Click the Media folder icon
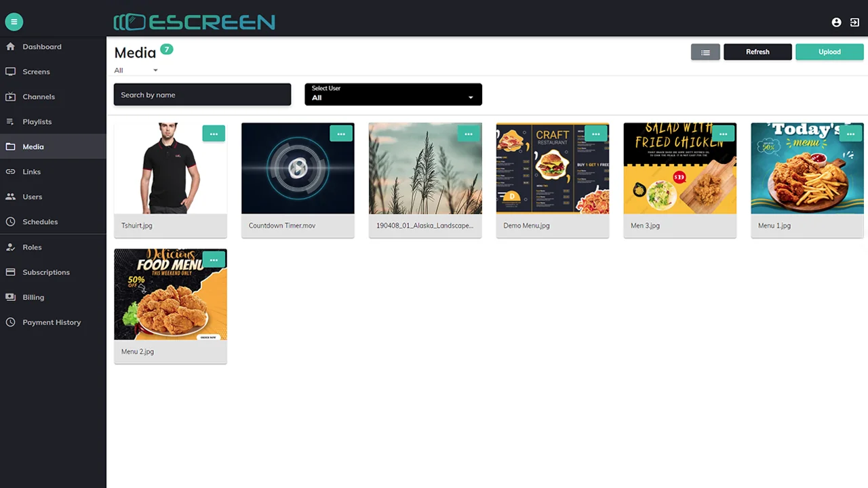 click(x=10, y=146)
